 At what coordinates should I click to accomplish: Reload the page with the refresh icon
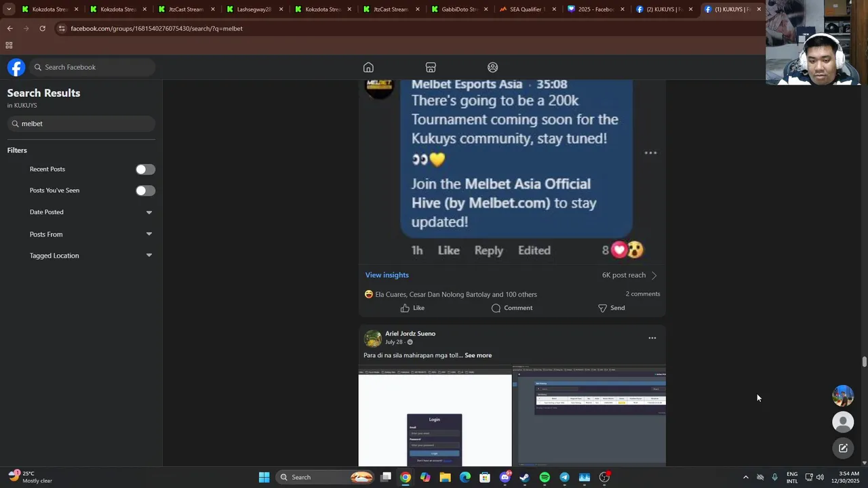pyautogui.click(x=42, y=28)
